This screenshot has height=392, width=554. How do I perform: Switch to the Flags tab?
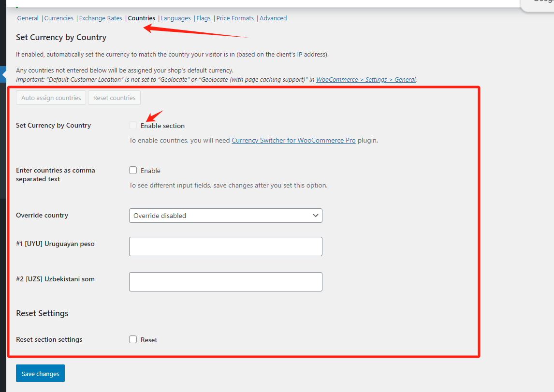click(x=204, y=18)
